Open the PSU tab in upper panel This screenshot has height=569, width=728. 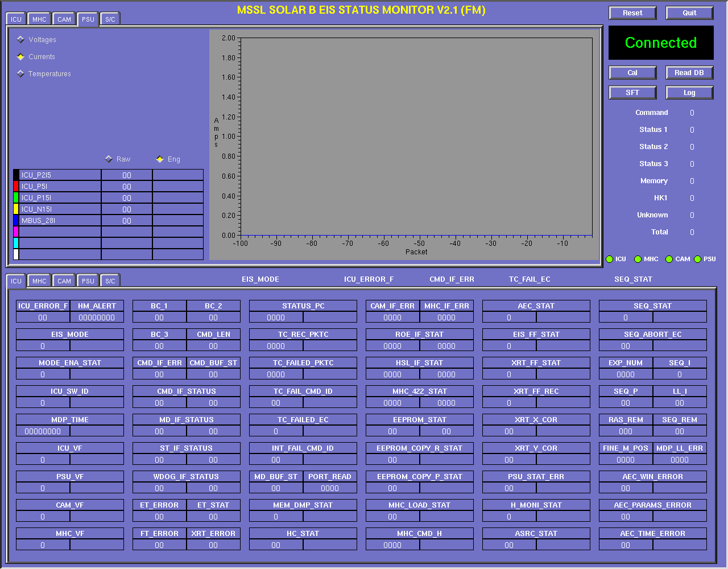point(88,19)
